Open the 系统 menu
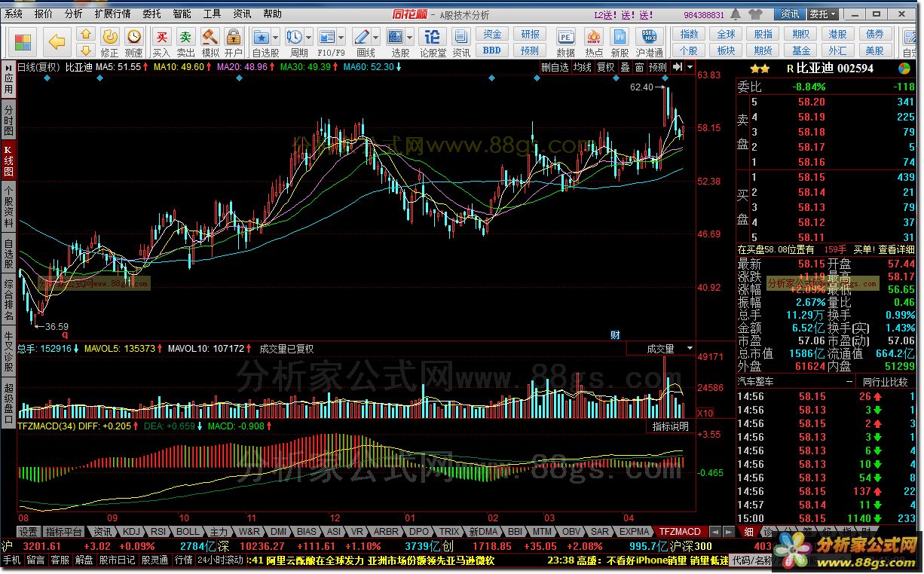This screenshot has width=924, height=574. coord(14,14)
